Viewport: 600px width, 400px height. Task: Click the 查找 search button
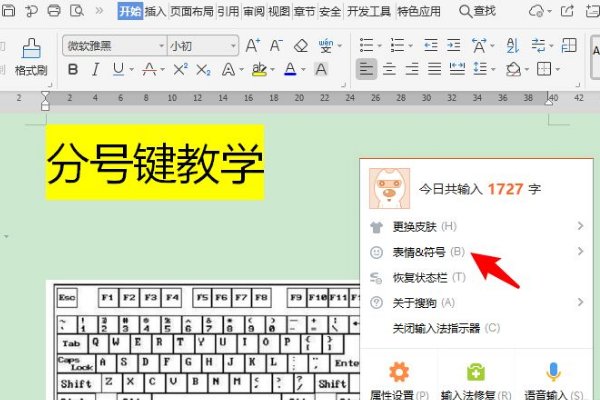(x=477, y=11)
